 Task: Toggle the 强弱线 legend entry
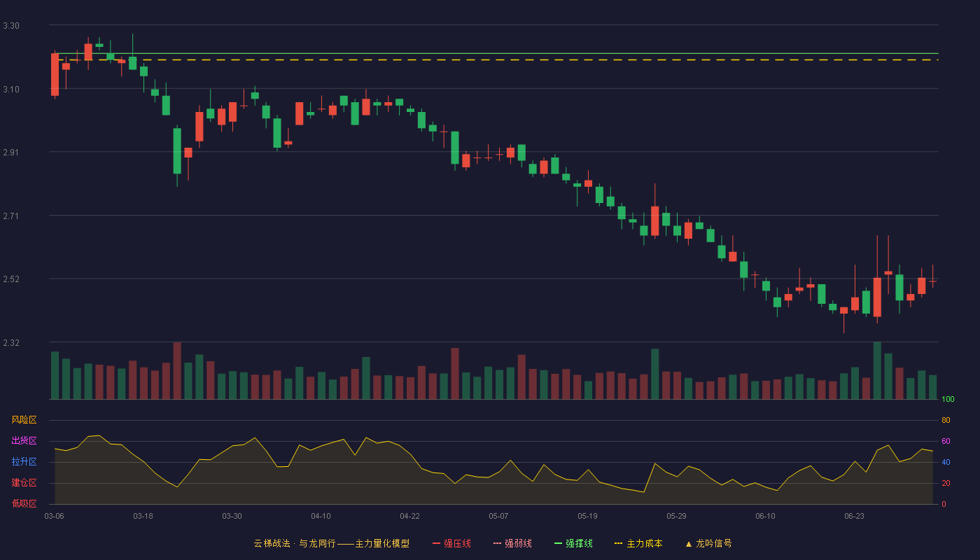click(x=512, y=543)
